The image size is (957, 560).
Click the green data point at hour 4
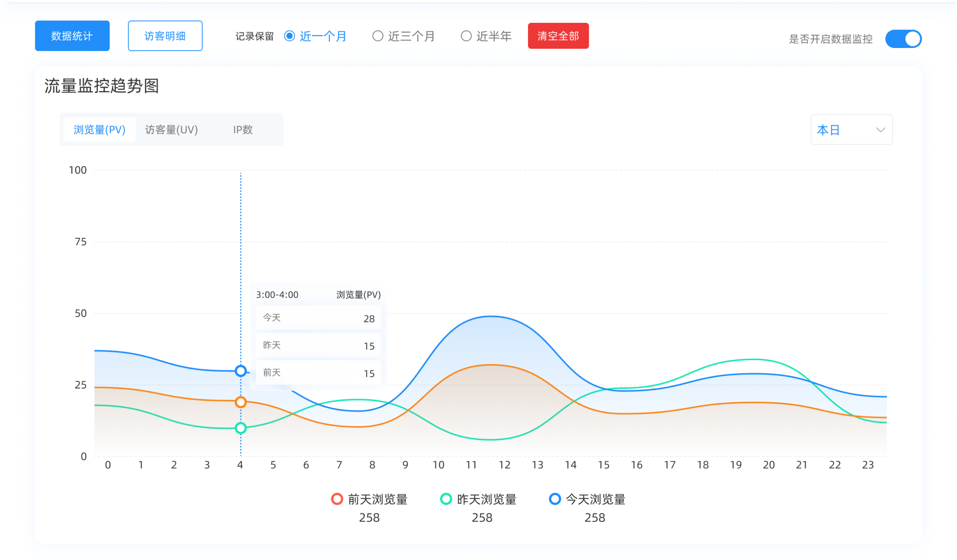click(241, 428)
